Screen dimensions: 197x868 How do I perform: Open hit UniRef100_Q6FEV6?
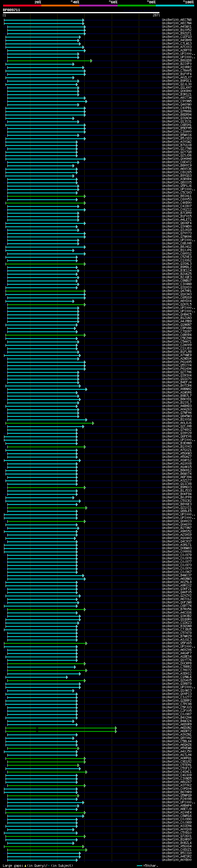coord(177,436)
